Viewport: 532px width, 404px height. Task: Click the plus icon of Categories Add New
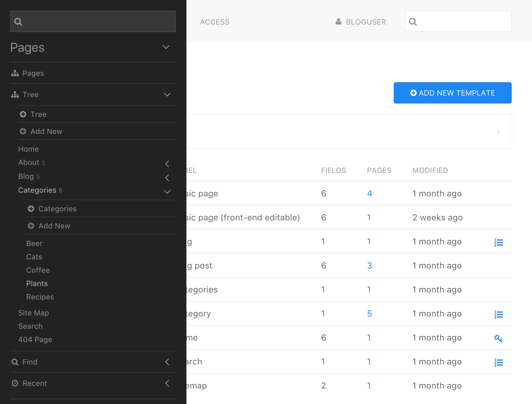[x=31, y=226]
